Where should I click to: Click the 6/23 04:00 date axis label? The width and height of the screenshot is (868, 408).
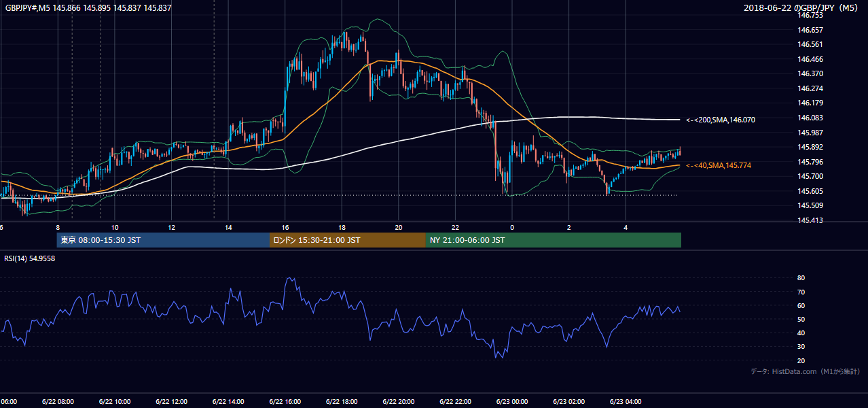(626, 401)
